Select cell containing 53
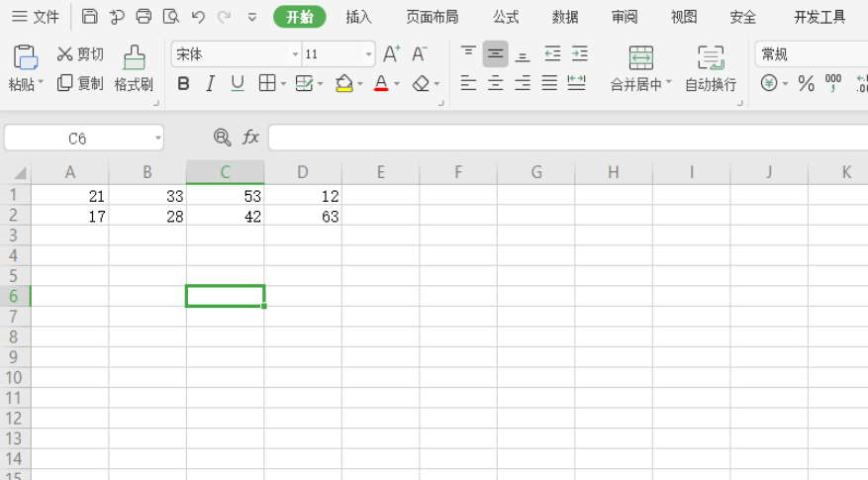 click(x=226, y=195)
